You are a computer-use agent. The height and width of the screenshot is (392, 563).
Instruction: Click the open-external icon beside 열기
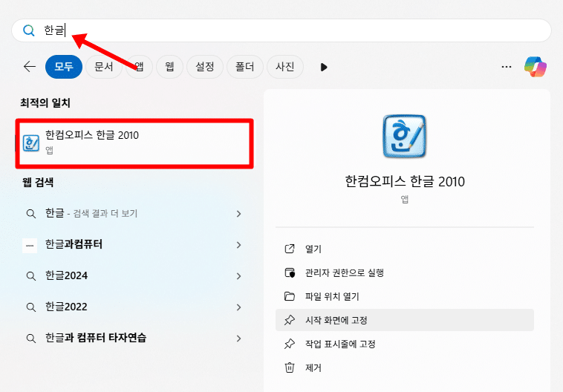click(x=290, y=249)
